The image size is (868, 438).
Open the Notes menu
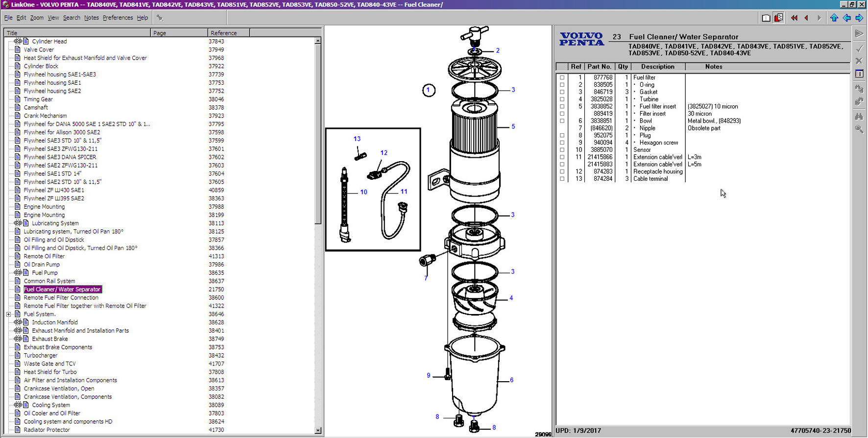tap(91, 18)
